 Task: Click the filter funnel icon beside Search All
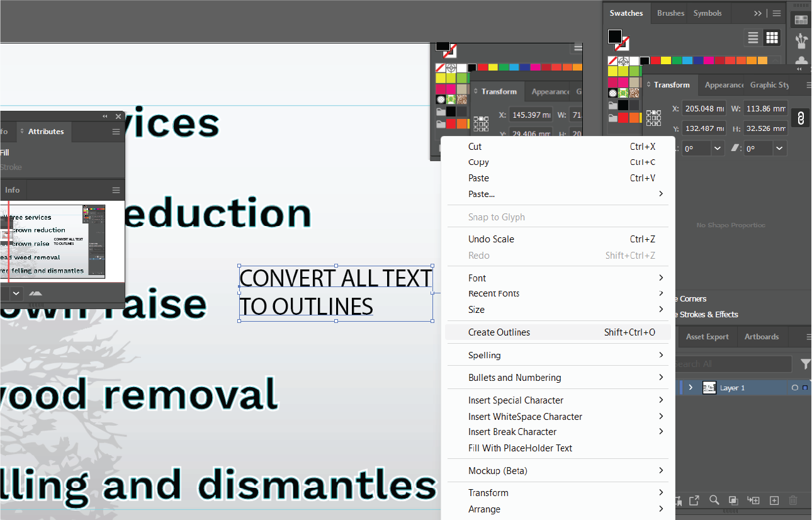805,364
